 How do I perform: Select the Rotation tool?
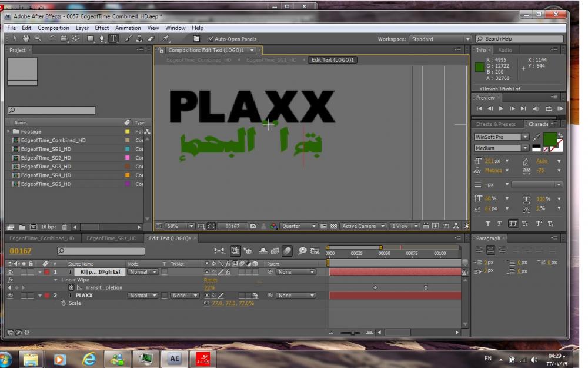point(52,39)
